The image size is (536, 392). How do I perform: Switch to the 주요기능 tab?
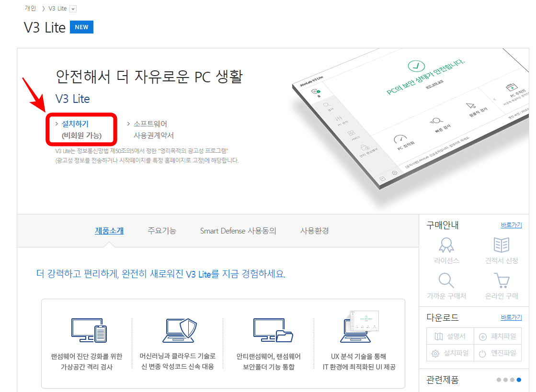[x=162, y=230]
